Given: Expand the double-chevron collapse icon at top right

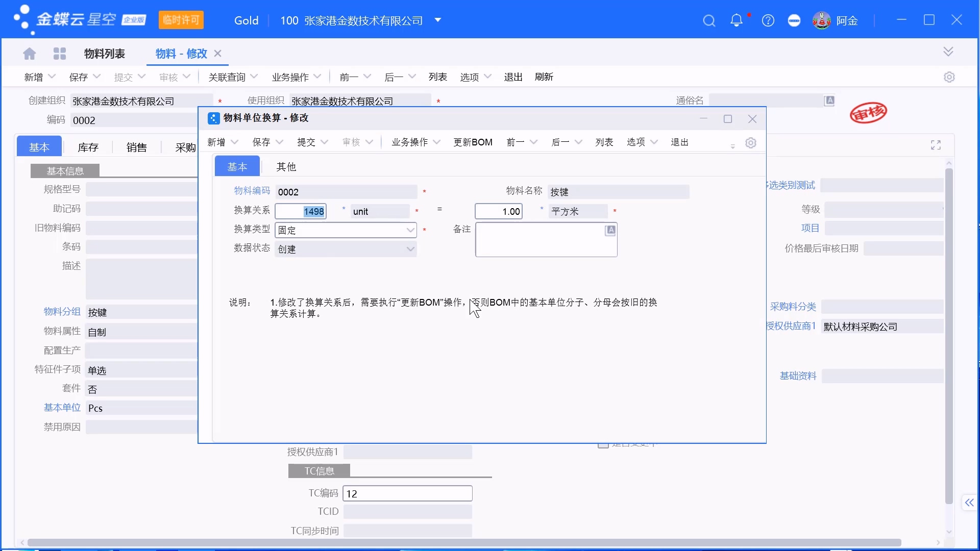Looking at the screenshot, I should (948, 52).
